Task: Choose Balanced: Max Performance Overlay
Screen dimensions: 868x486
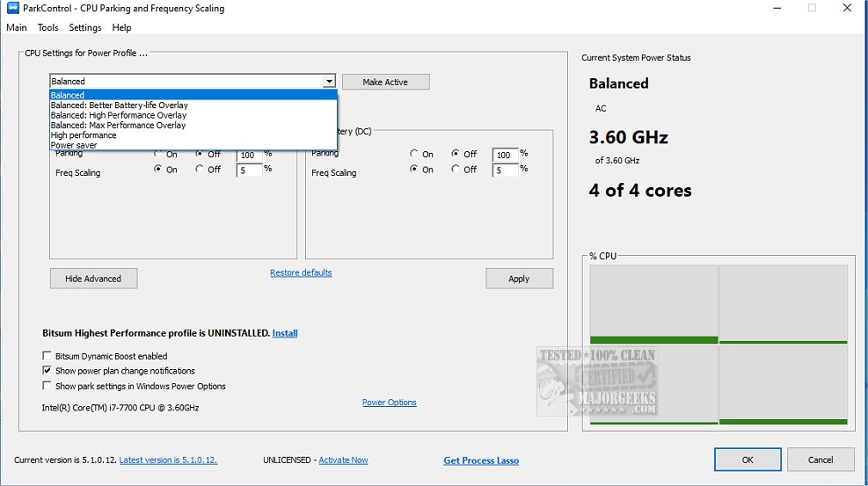Action: click(x=193, y=125)
